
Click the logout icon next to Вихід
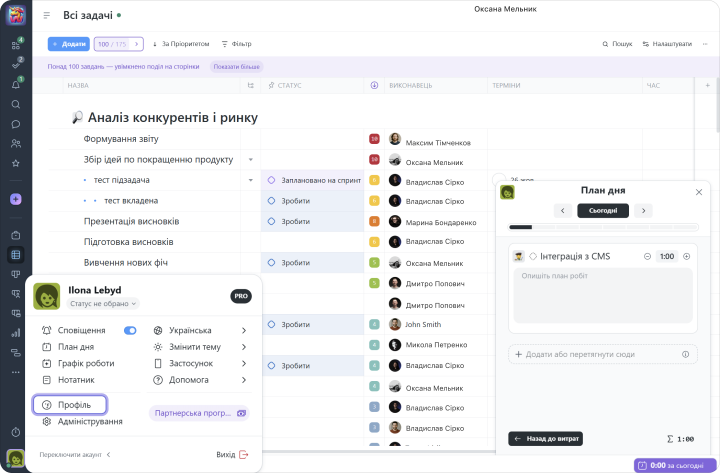243,455
